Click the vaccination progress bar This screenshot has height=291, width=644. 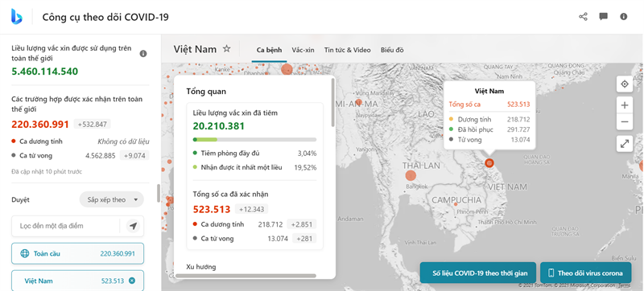pyautogui.click(x=254, y=140)
